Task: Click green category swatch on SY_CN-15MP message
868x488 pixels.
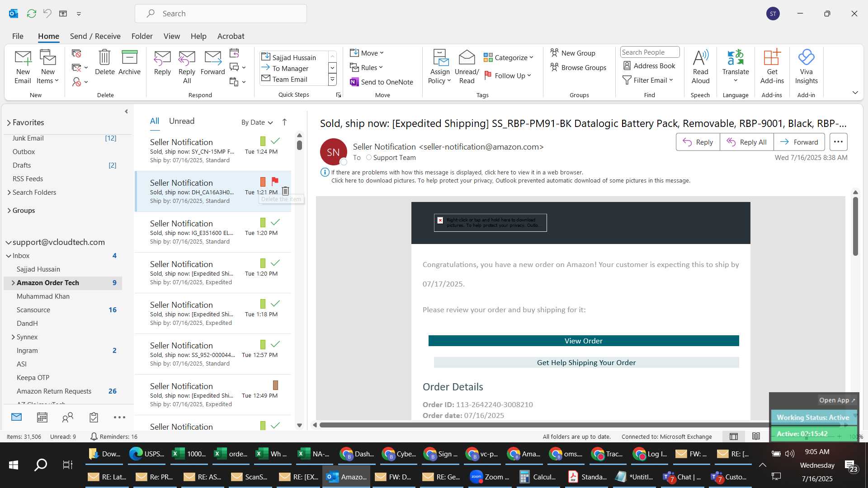Action: [x=263, y=141]
